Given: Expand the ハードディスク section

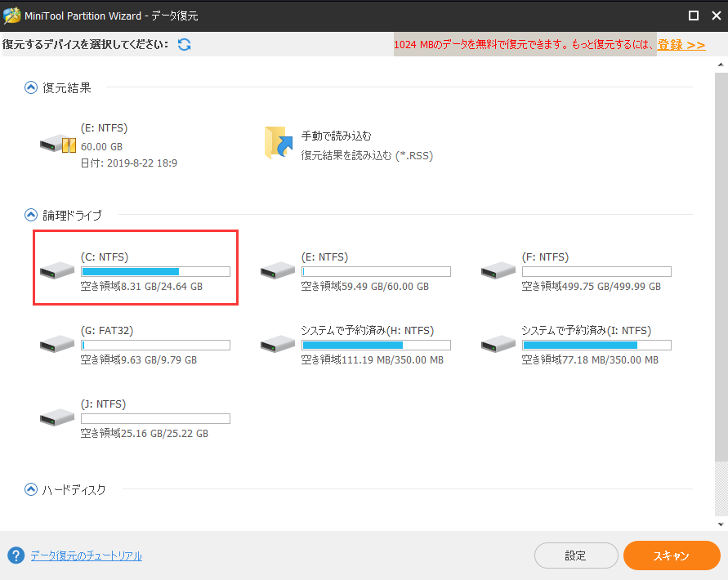Looking at the screenshot, I should 30,490.
